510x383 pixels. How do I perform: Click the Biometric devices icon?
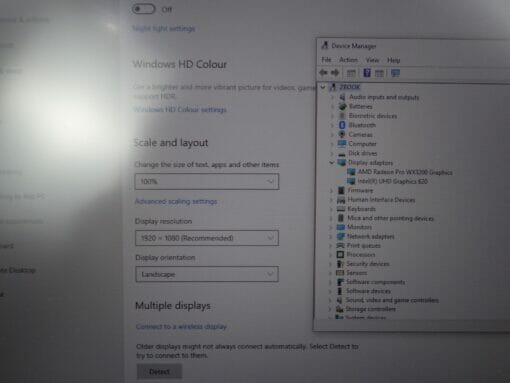[x=342, y=116]
